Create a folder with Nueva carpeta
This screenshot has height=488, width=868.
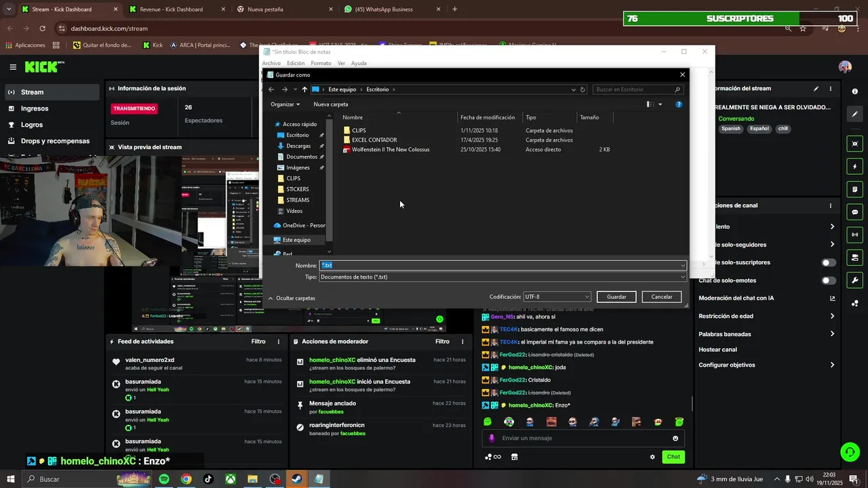[331, 104]
